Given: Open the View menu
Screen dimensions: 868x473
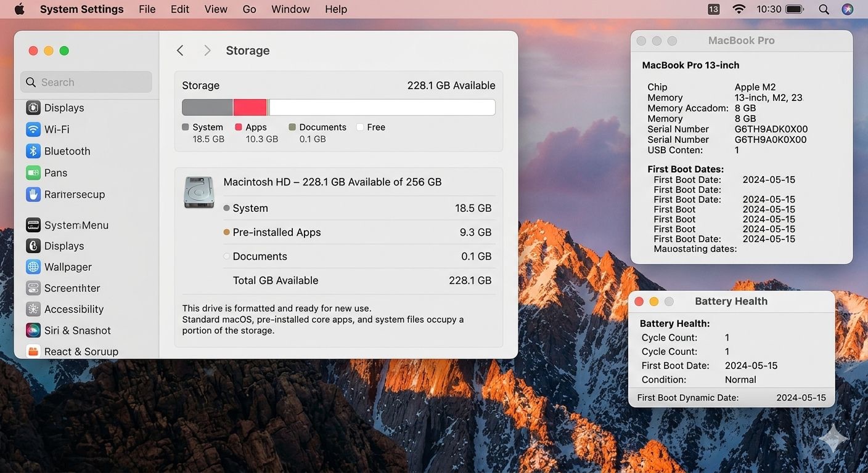Looking at the screenshot, I should pos(216,9).
